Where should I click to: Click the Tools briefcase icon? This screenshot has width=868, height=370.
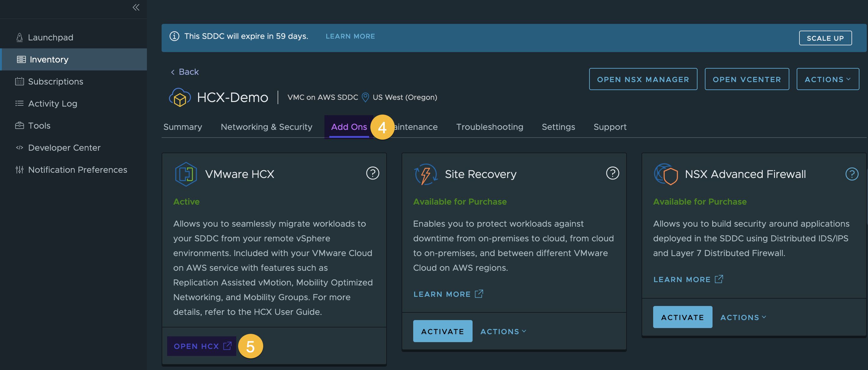pyautogui.click(x=20, y=126)
